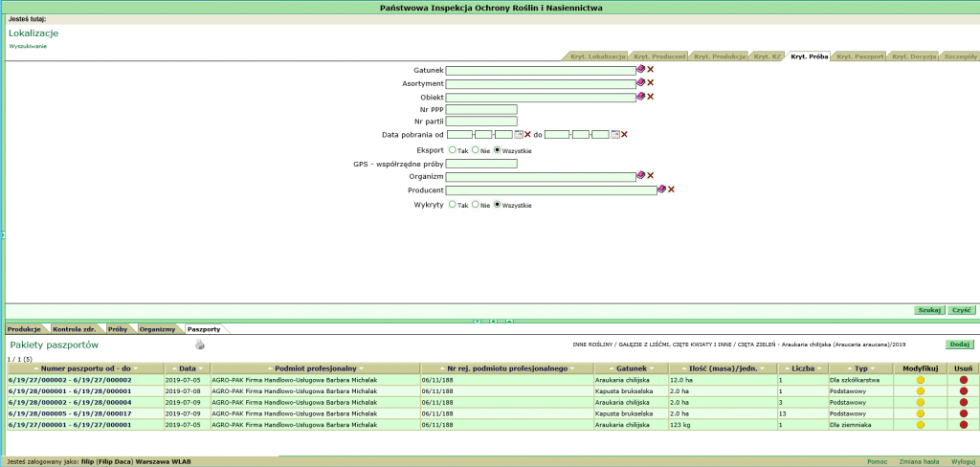
Task: Switch to Kryt. Lokalizacja tab
Action: (597, 56)
